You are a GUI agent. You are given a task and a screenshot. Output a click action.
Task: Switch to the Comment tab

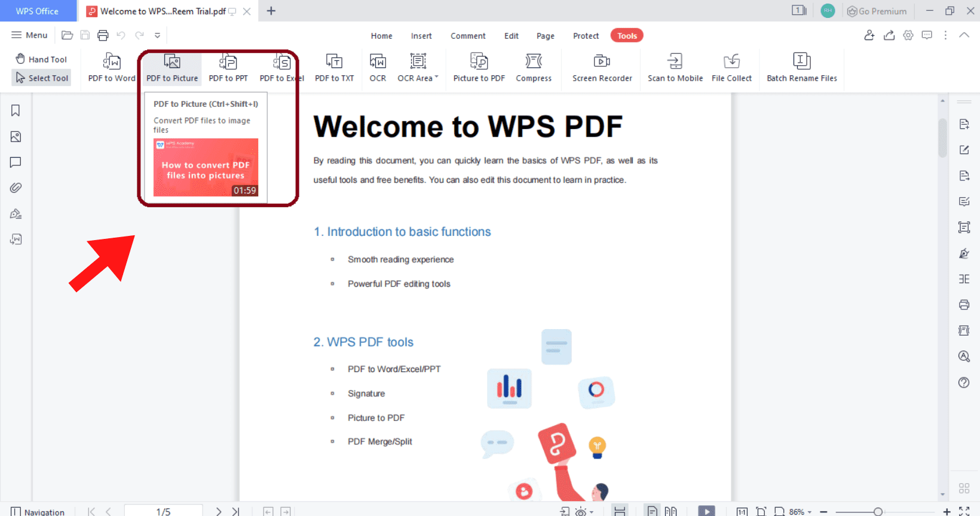(468, 36)
